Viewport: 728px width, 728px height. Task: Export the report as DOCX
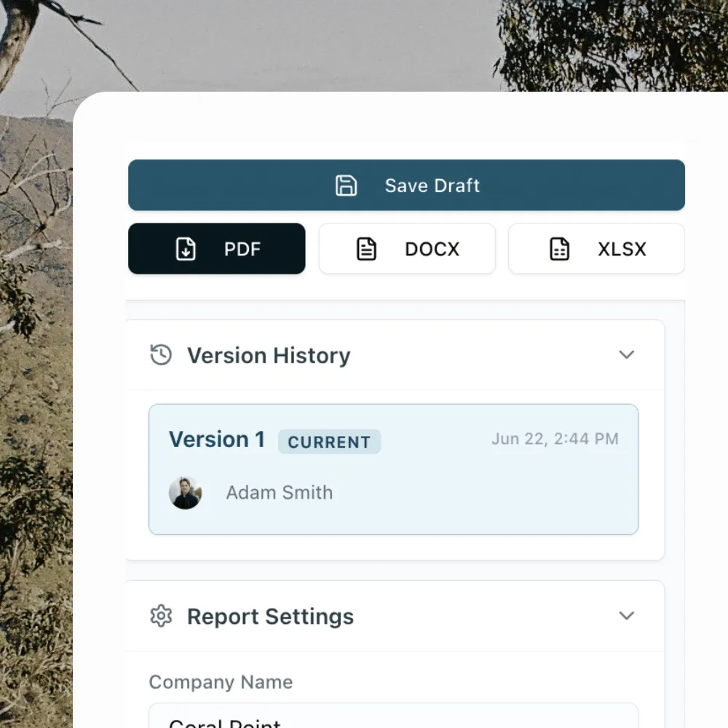click(x=407, y=249)
